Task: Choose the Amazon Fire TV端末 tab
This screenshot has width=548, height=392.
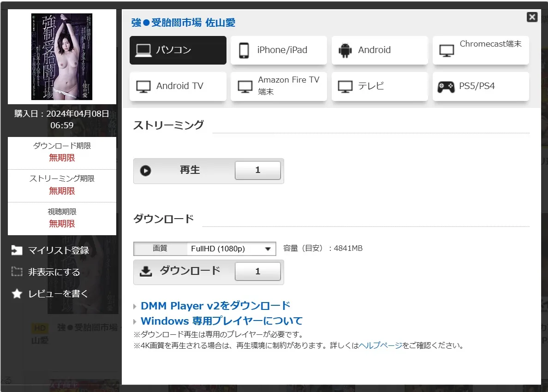Action: pyautogui.click(x=279, y=86)
